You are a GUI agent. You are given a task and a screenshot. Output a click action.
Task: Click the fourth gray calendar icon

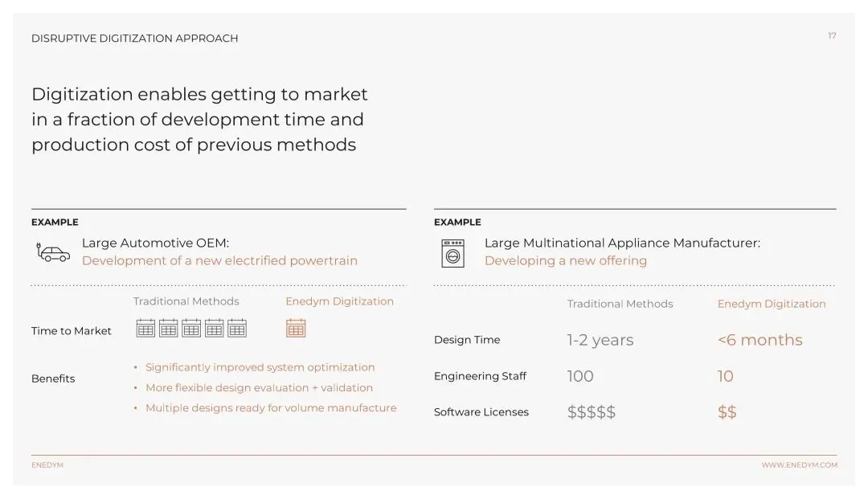(214, 328)
